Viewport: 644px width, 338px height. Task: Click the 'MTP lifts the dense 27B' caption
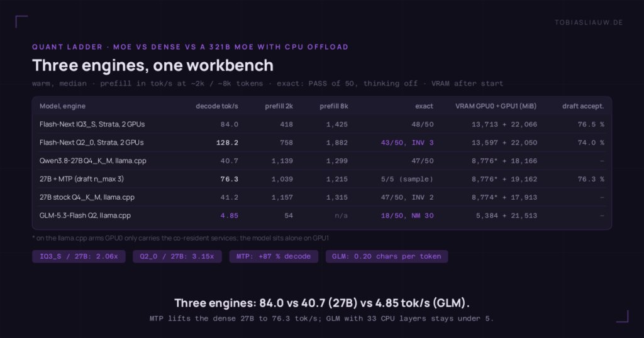coord(321,319)
